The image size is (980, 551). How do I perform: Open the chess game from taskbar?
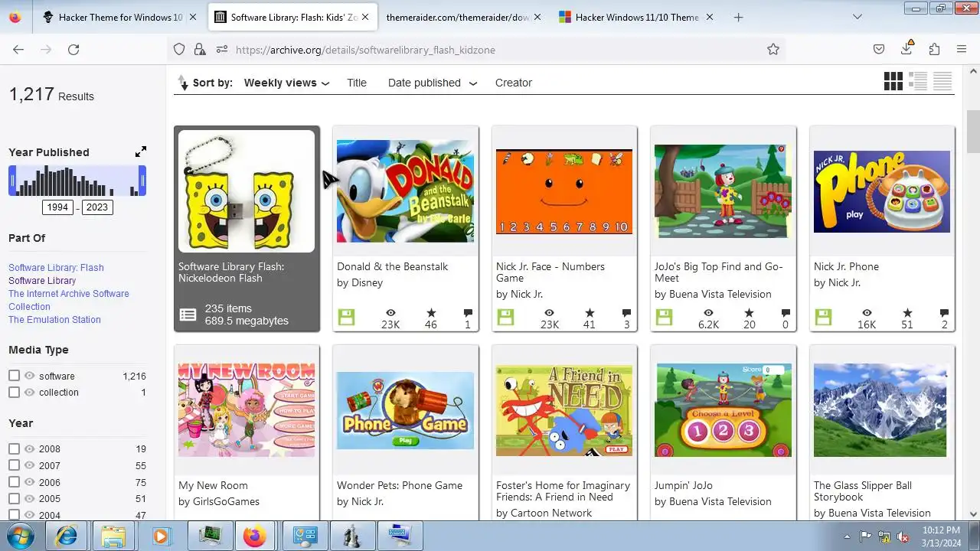[x=352, y=536]
